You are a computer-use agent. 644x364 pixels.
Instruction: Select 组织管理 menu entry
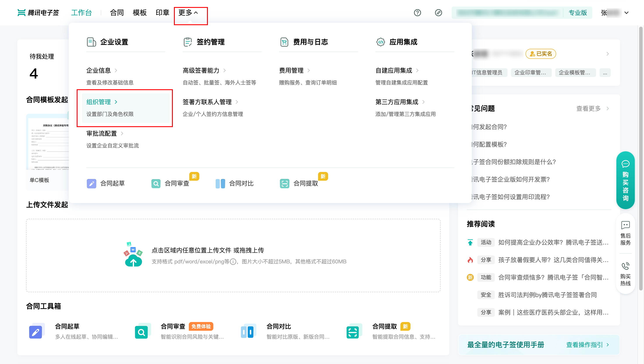(126, 108)
